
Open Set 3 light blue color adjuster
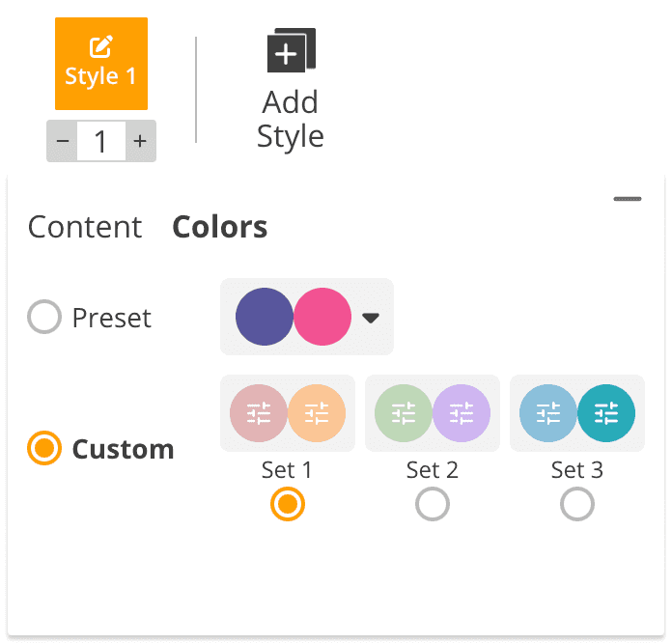coord(548,413)
